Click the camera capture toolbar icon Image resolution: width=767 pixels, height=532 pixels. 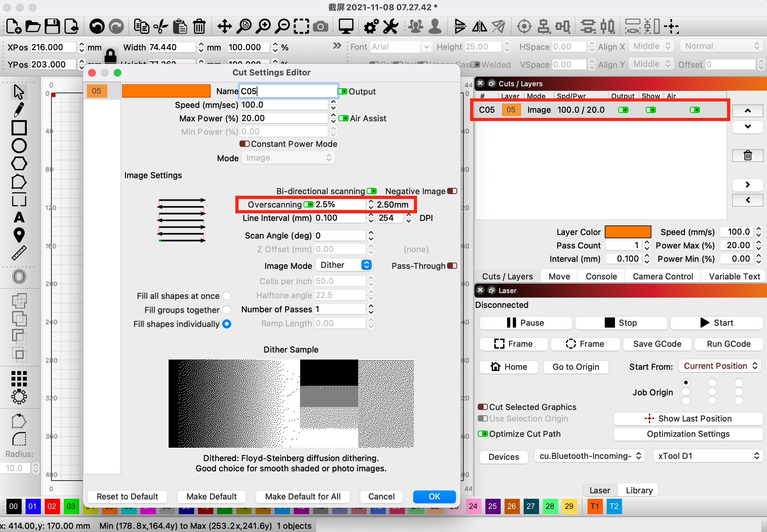[320, 26]
